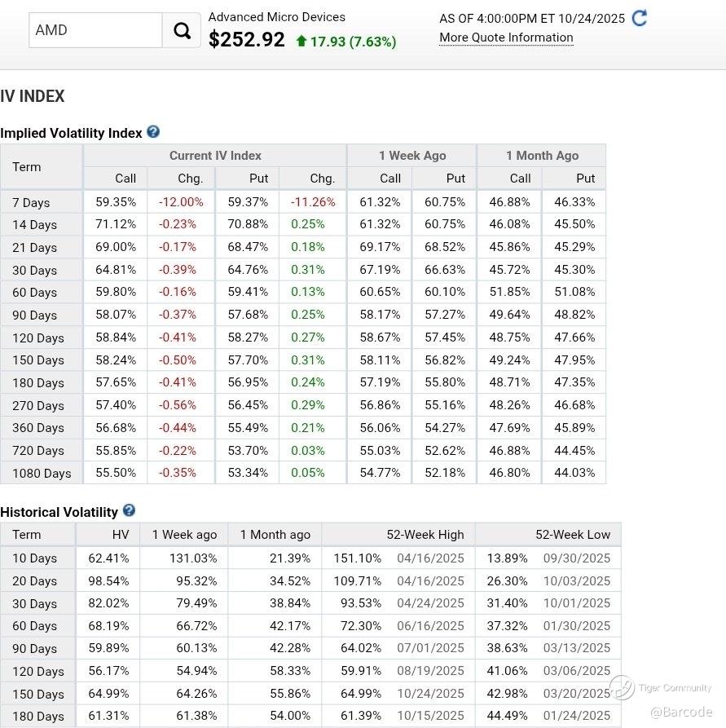Click the 131.03% week-ago HV value
Screen dimensions: 726x728
pyautogui.click(x=193, y=558)
